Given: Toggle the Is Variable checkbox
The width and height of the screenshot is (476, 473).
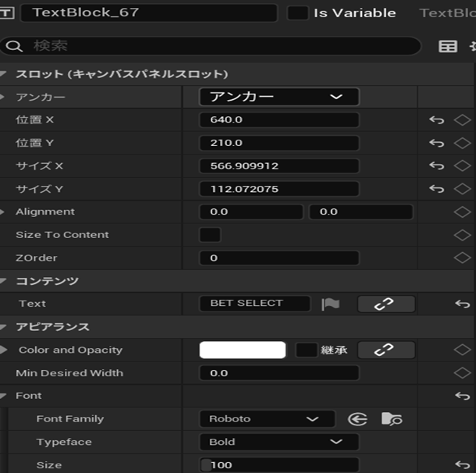Looking at the screenshot, I should (x=297, y=13).
